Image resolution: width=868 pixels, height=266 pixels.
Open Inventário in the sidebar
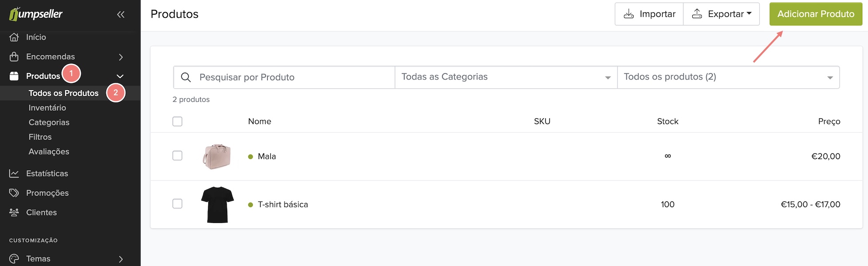(47, 108)
